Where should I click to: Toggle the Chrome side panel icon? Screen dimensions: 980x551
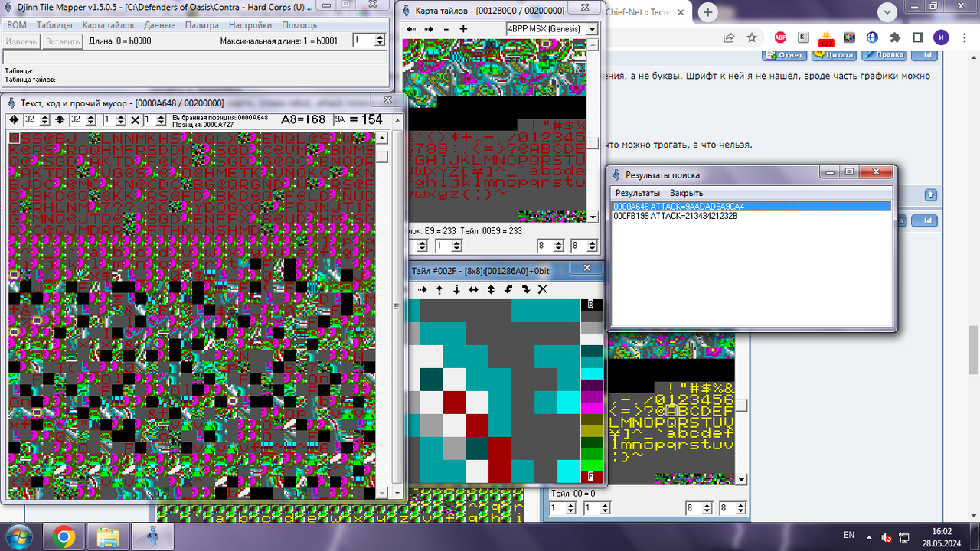[x=918, y=37]
